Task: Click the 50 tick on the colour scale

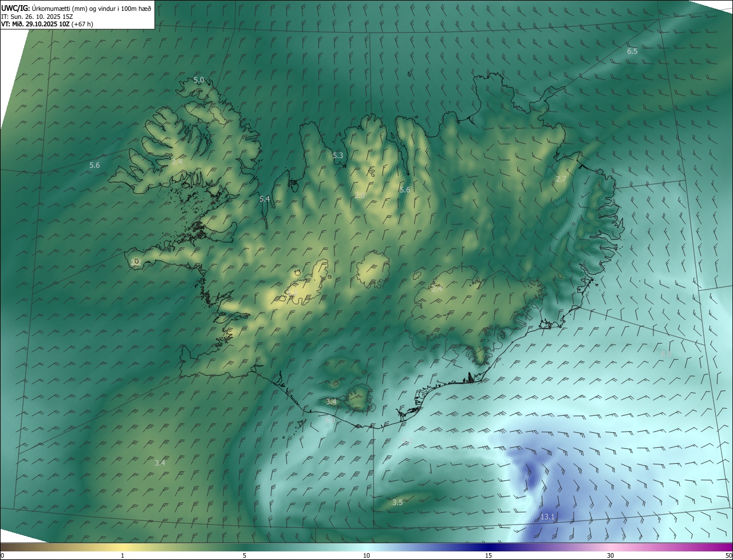Action: click(728, 555)
